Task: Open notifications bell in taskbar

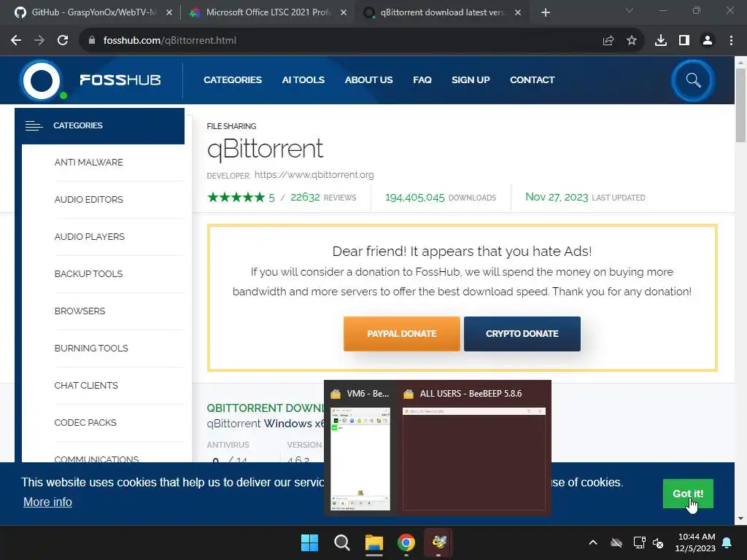Action: pyautogui.click(x=727, y=542)
